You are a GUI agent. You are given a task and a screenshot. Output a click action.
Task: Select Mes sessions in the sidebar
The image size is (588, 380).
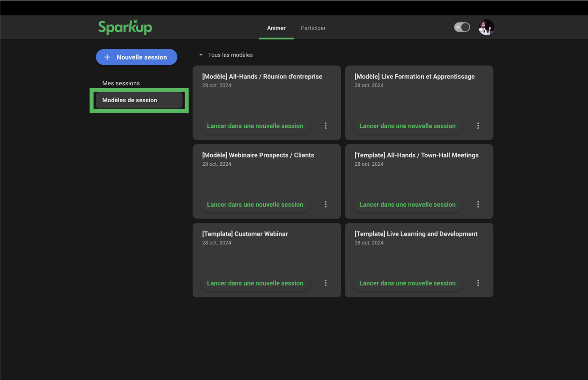click(121, 83)
